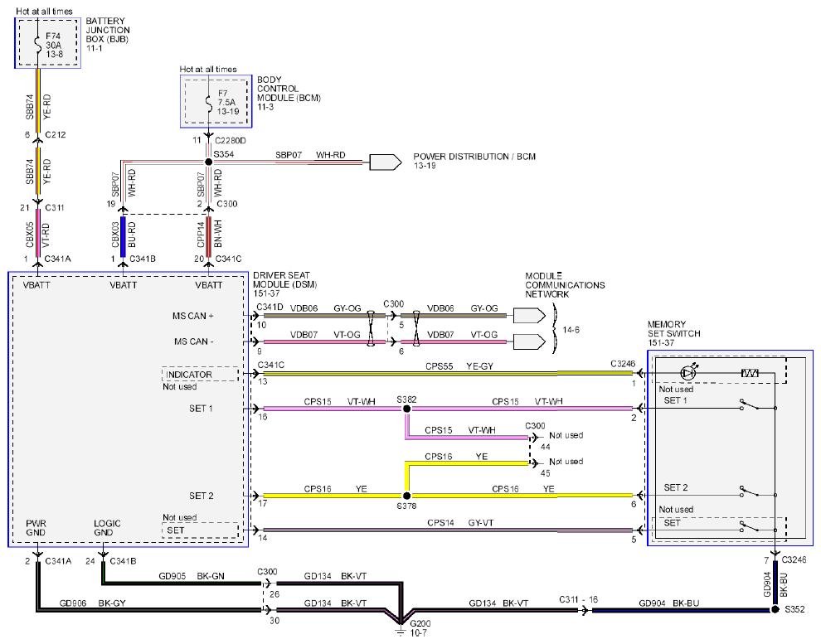Screen dimensions: 821x644
Task: Click the Power Distribution off-page arrow
Action: (386, 162)
